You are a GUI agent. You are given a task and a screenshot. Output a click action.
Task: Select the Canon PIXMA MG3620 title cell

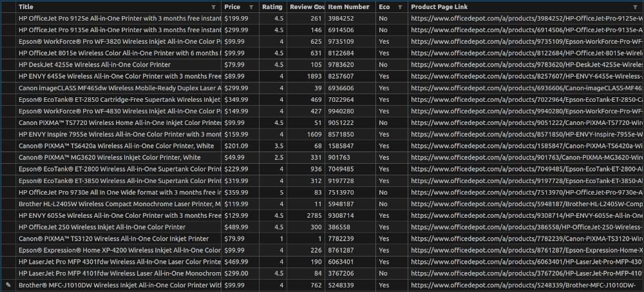(x=119, y=157)
